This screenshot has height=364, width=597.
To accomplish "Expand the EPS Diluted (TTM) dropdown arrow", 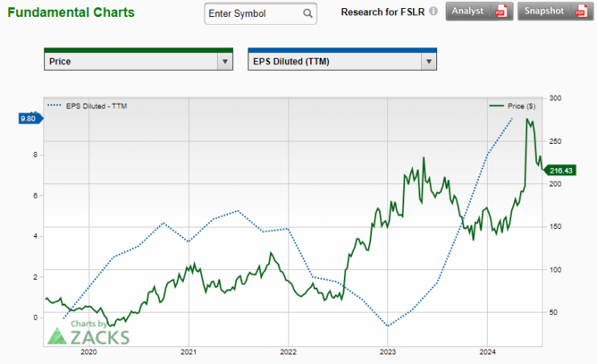I will pyautogui.click(x=429, y=61).
